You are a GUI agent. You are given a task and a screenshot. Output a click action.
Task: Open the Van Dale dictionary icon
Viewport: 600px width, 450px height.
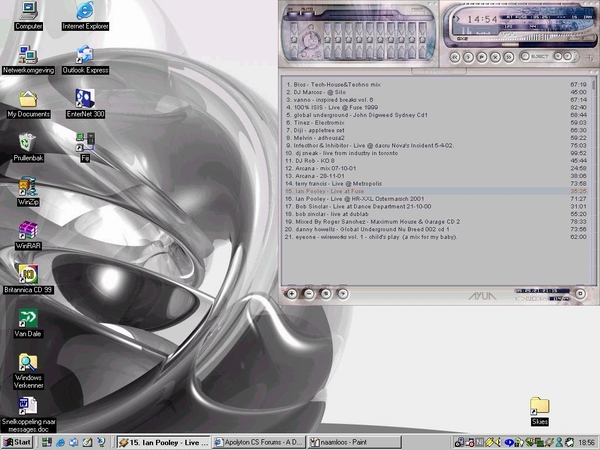tap(28, 318)
